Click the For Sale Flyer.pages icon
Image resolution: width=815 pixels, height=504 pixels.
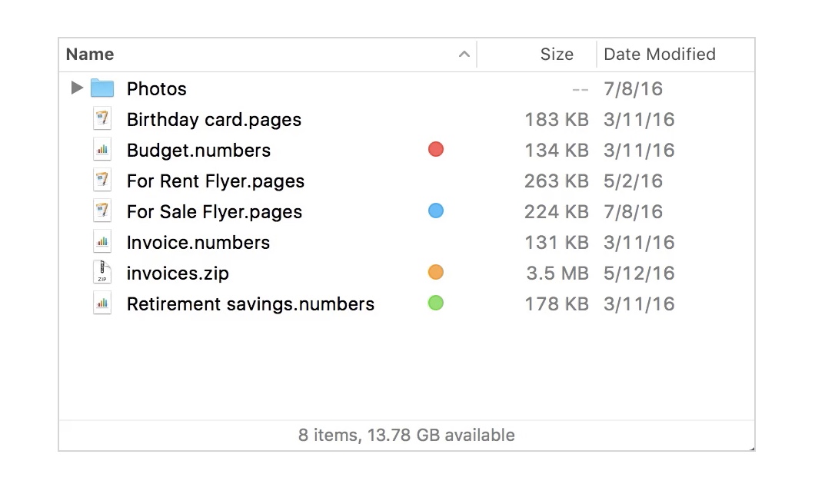click(102, 211)
